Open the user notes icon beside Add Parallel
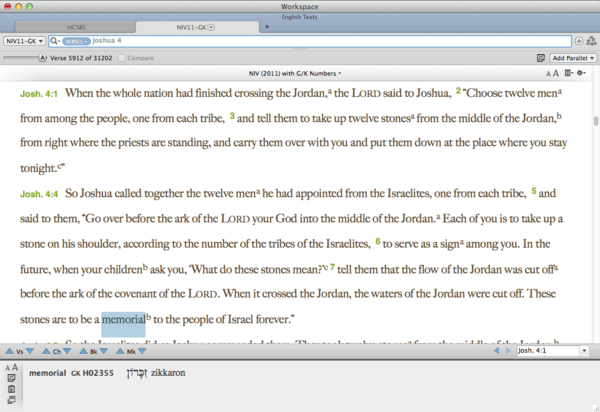This screenshot has height=412, width=600. click(x=540, y=58)
